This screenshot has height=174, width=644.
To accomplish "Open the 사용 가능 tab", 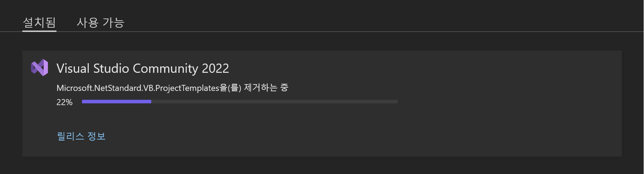I will pyautogui.click(x=100, y=22).
